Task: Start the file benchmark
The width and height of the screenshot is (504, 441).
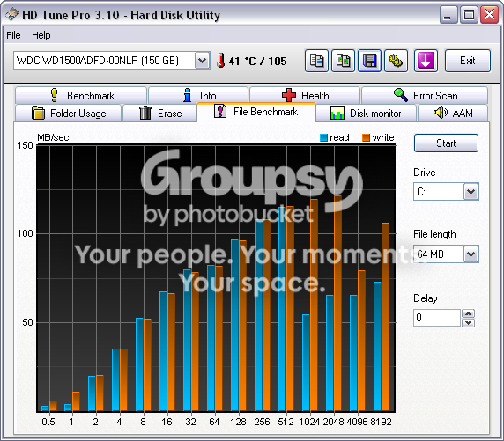Action: (446, 143)
